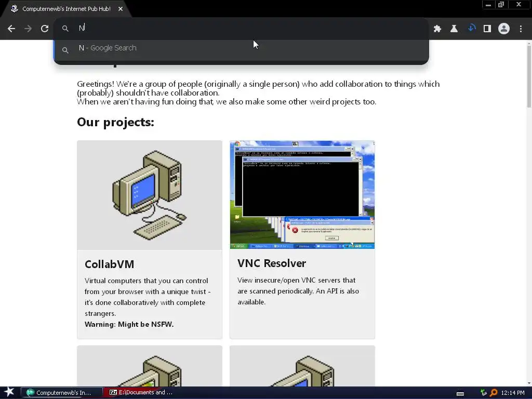Switch to Computernewb's taskbar window button

(62, 393)
